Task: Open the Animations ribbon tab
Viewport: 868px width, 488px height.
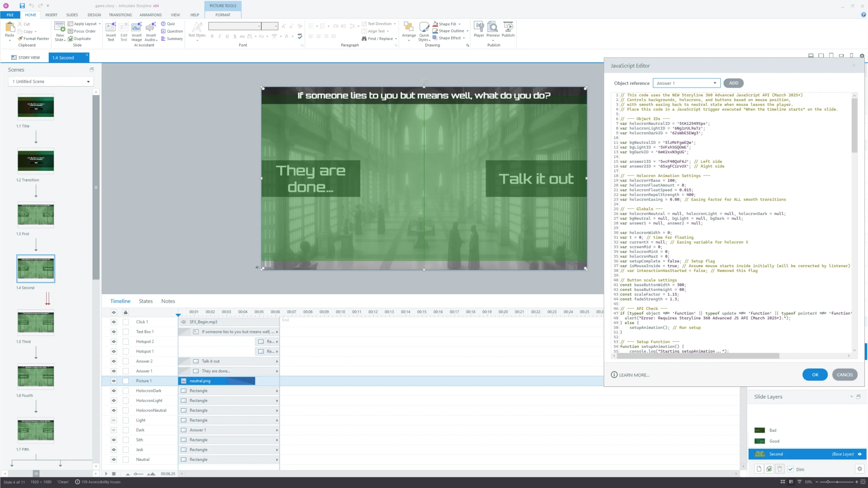Action: [x=150, y=15]
